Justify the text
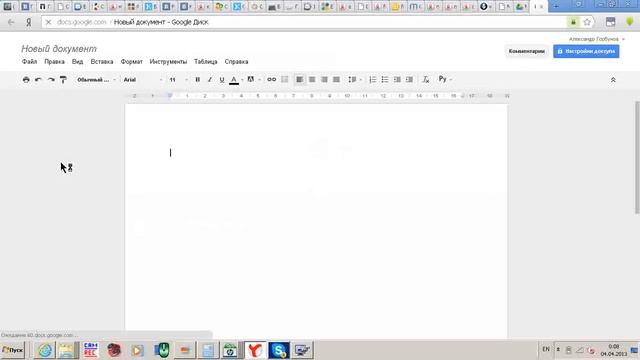The image size is (640, 360). pos(336,80)
